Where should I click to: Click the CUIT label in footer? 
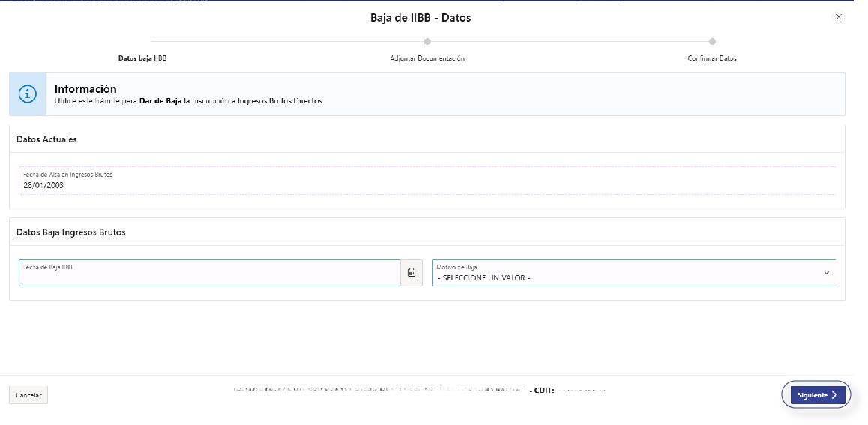click(543, 391)
